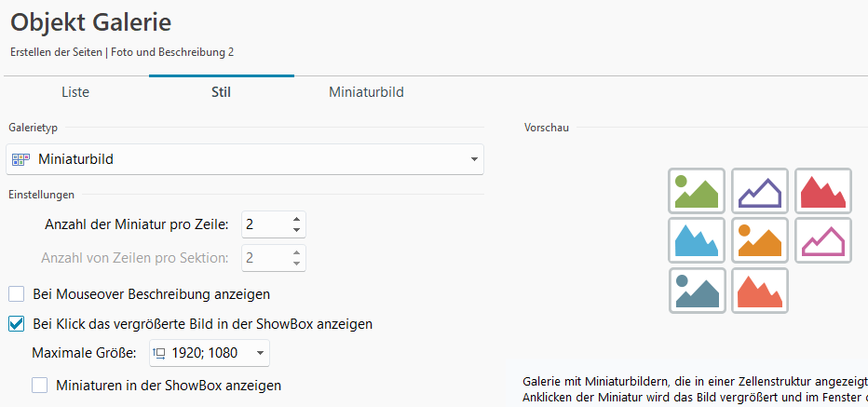This screenshot has height=407, width=868.
Task: Decrease Anzahl der Miniatur pro Zeile
Action: [296, 230]
